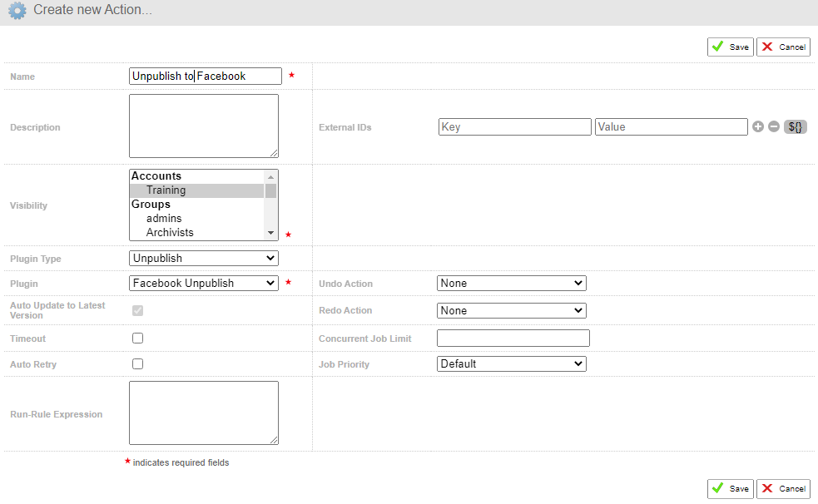
Task: Open the Redo Action dropdown
Action: (x=511, y=311)
